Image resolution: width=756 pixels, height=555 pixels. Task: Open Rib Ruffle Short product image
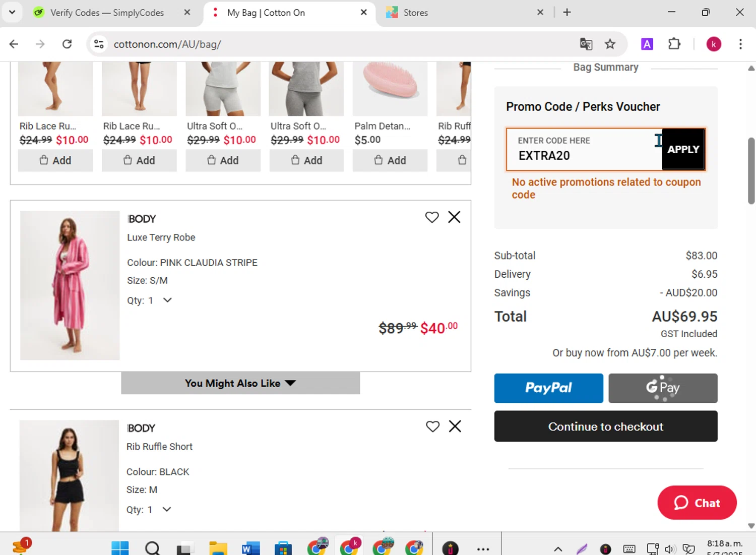click(x=69, y=475)
